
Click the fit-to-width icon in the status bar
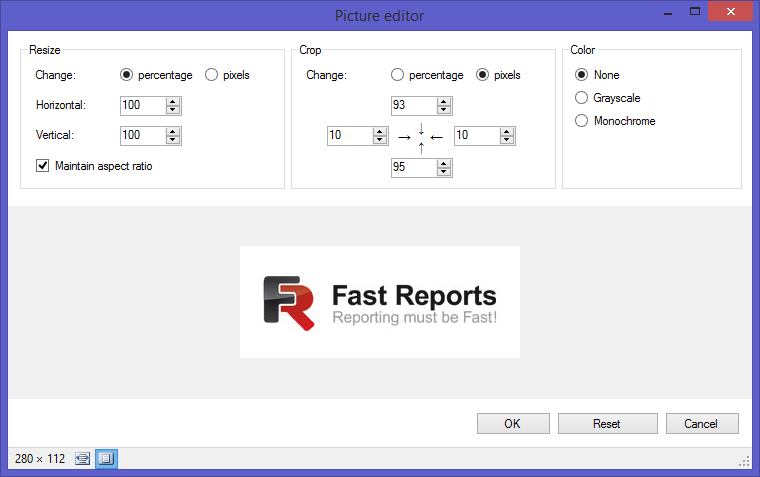pyautogui.click(x=82, y=459)
